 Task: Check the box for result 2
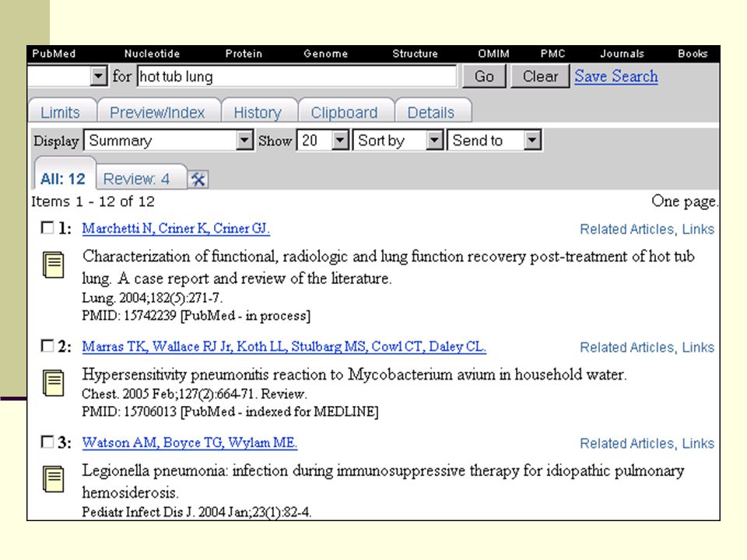(x=47, y=345)
